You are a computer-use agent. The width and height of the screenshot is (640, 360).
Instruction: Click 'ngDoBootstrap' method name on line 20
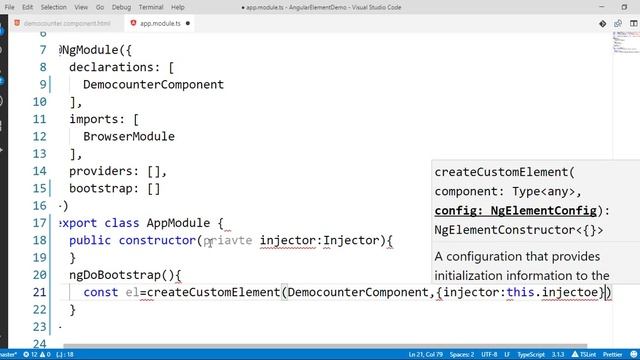pyautogui.click(x=115, y=275)
